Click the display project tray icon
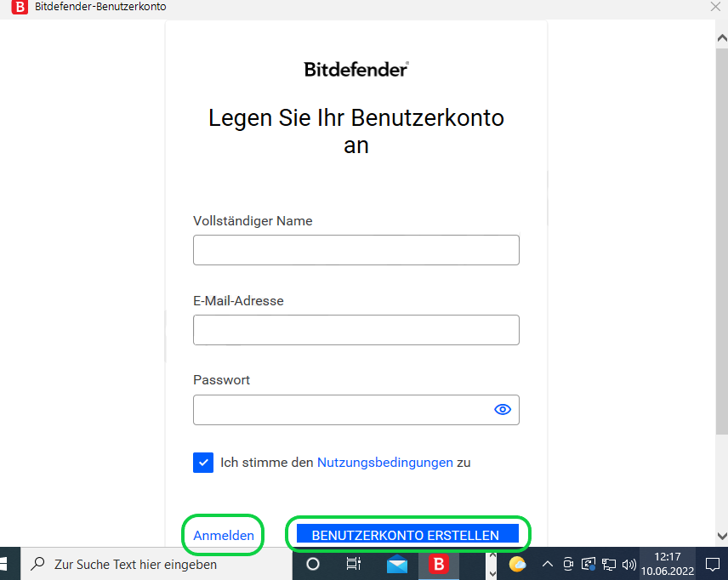Viewport: 728px width, 580px height. (589, 564)
